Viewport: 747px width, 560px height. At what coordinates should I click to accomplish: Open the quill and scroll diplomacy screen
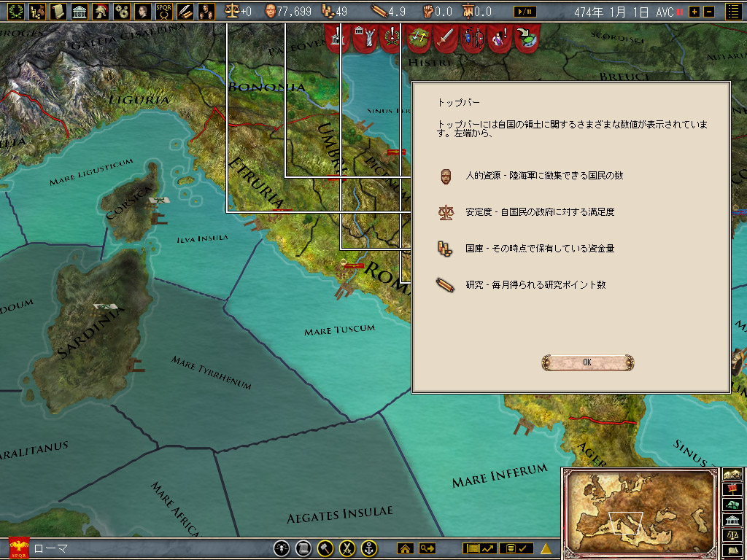pyautogui.click(x=185, y=12)
